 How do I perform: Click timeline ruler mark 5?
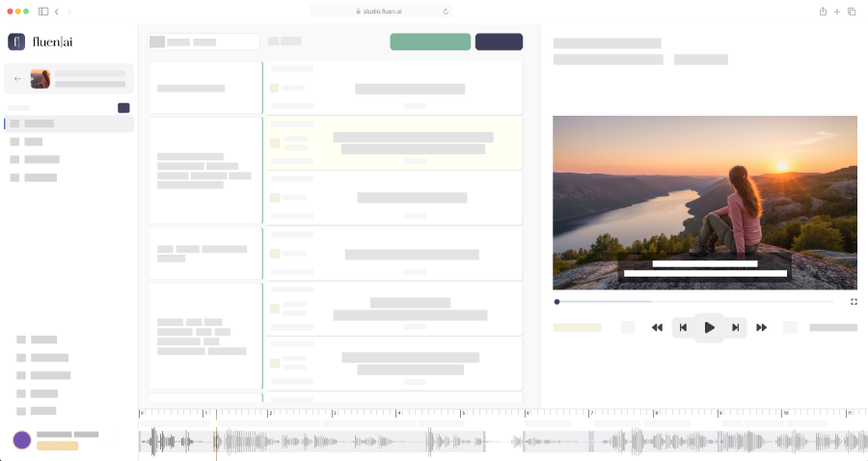click(x=462, y=413)
